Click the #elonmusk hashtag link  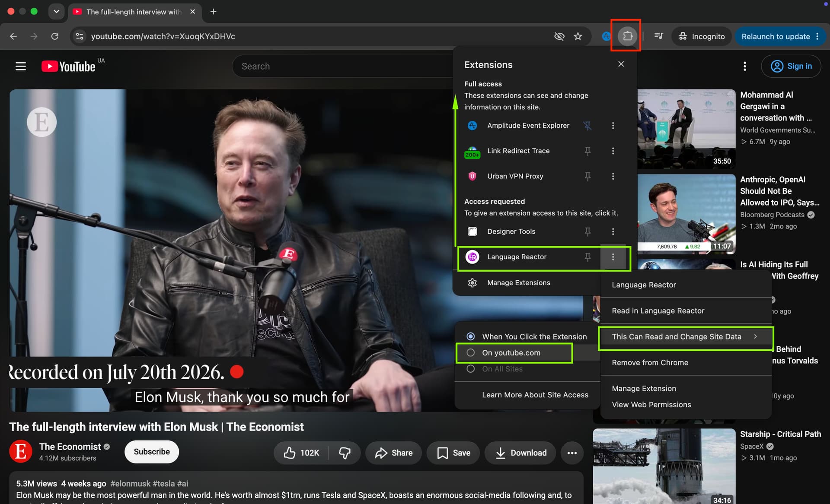[130, 484]
